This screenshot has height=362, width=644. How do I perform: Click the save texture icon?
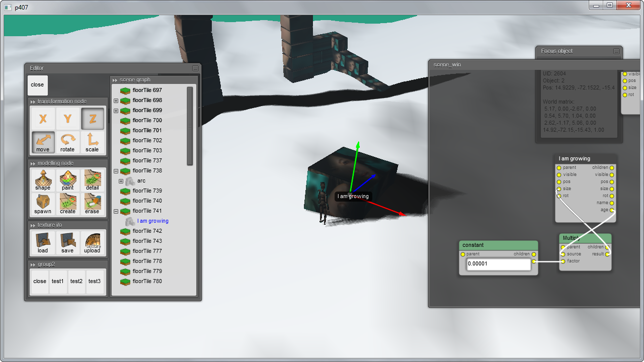[x=67, y=243]
